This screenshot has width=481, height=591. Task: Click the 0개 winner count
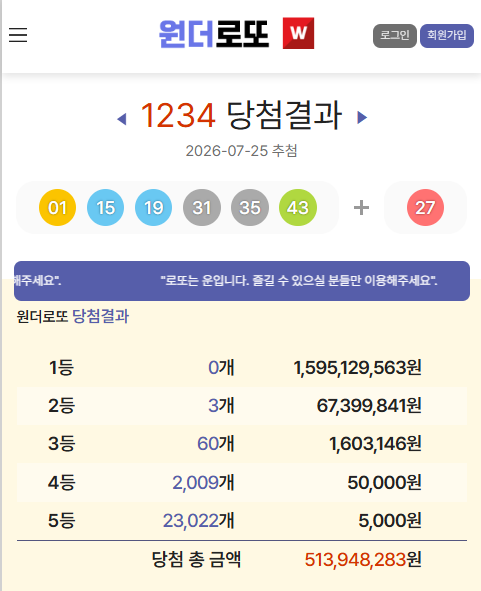221,367
